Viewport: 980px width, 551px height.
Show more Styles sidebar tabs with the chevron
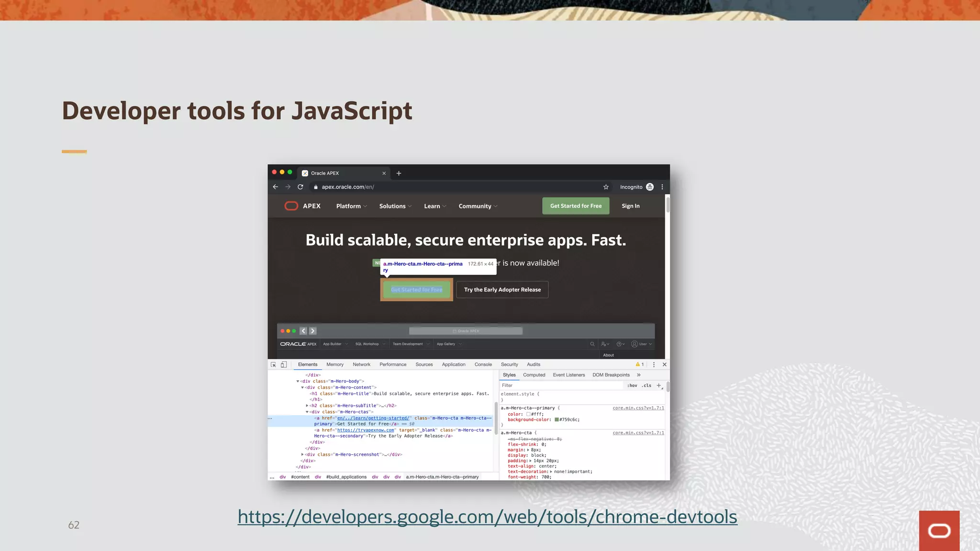(639, 375)
